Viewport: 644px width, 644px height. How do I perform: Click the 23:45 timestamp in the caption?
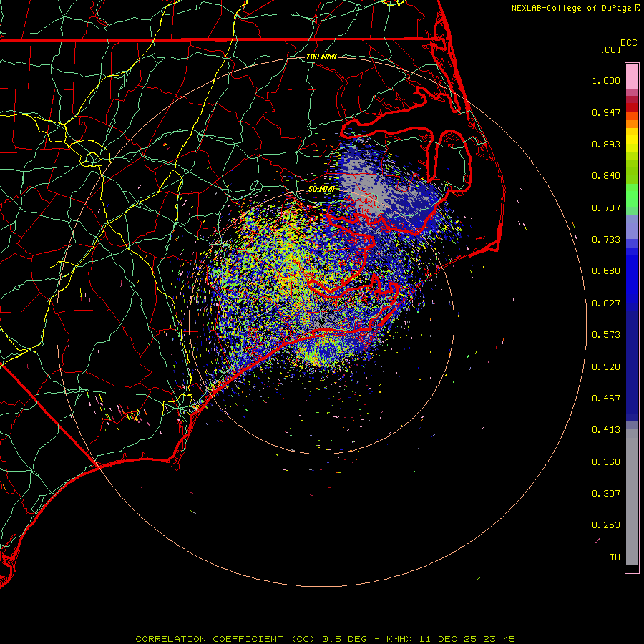coord(499,639)
